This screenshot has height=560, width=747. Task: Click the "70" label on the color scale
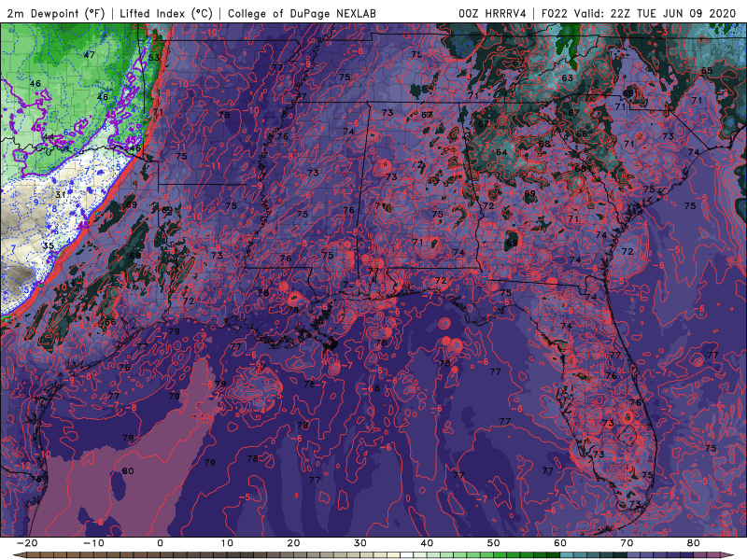point(627,543)
